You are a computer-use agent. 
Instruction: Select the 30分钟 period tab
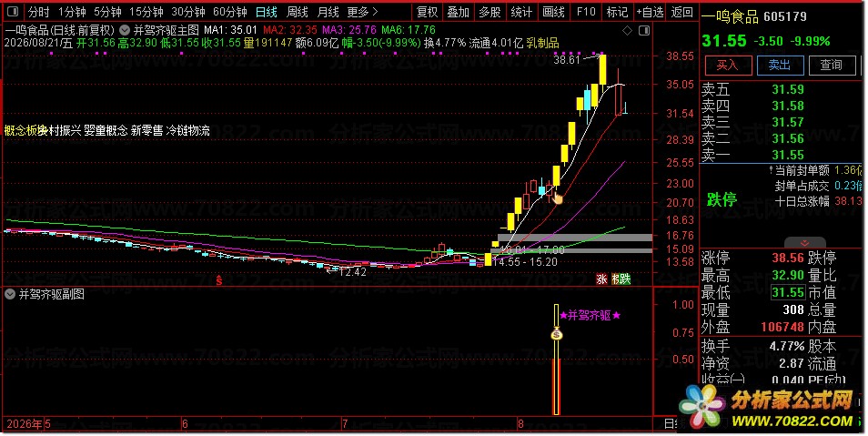(188, 12)
